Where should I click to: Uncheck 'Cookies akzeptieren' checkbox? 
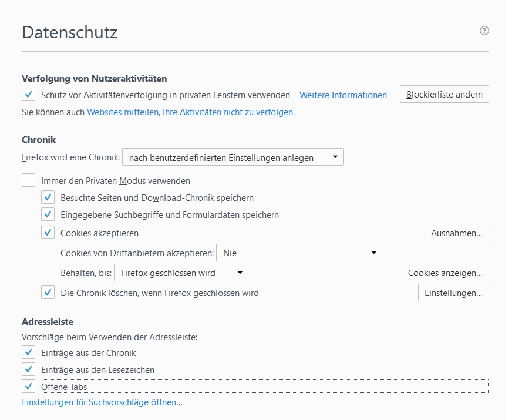48,233
